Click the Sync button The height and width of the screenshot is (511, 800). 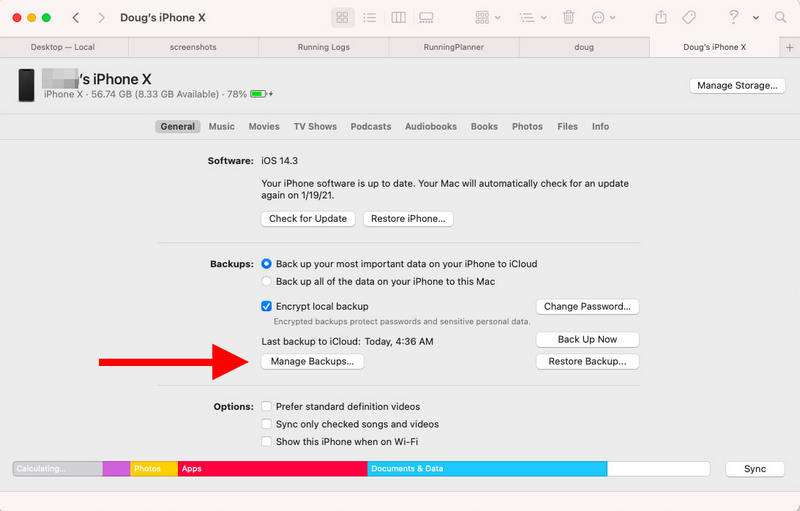[755, 469]
